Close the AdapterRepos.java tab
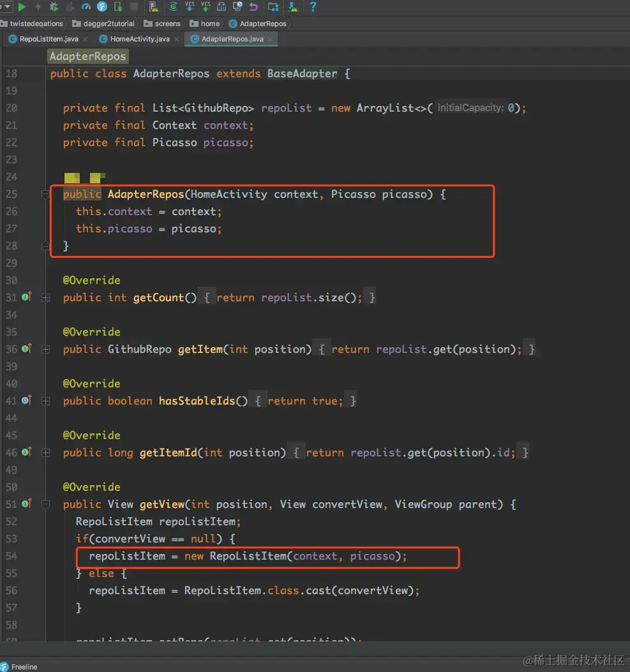 pyautogui.click(x=270, y=39)
